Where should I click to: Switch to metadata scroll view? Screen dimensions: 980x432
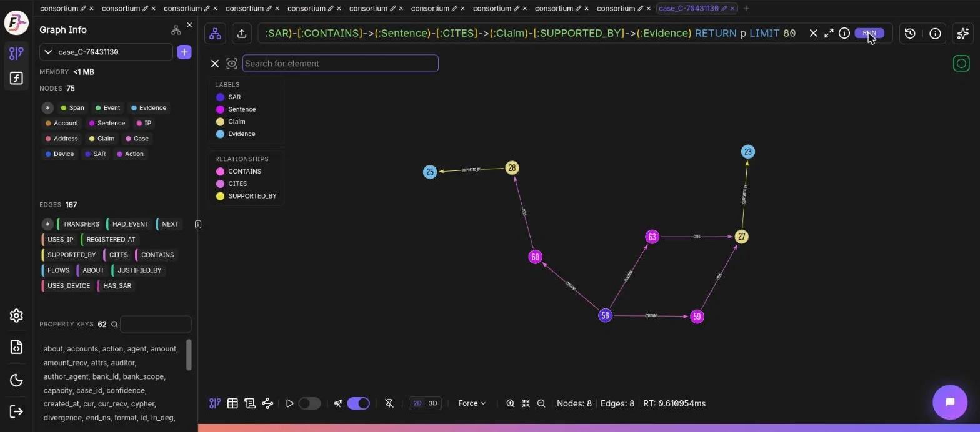[x=250, y=403]
